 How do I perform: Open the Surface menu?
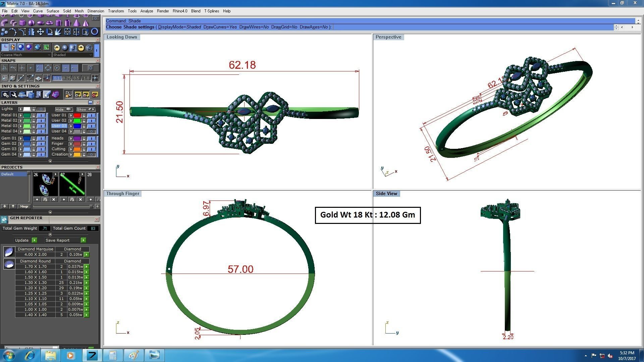click(x=53, y=11)
